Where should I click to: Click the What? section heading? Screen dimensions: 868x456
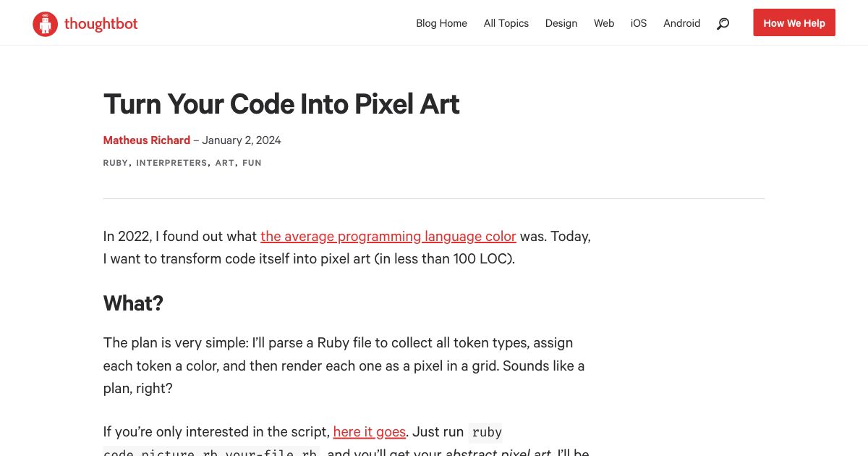[x=133, y=303]
